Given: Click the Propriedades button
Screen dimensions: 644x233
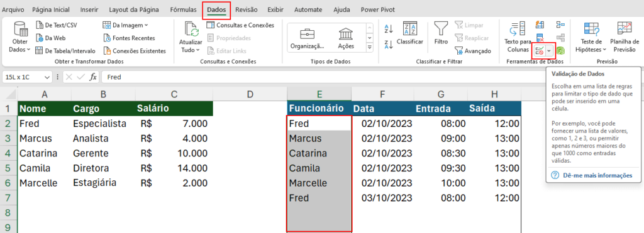Looking at the screenshot, I should 228,38.
